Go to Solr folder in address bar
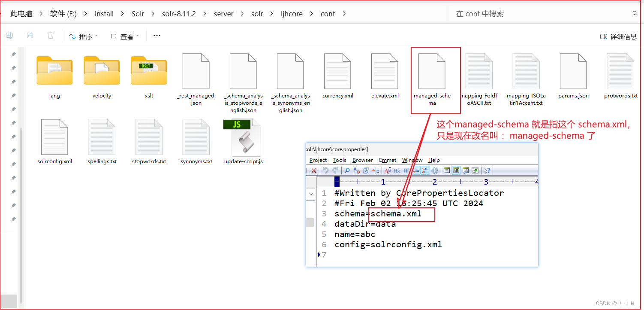This screenshot has height=310, width=644. pyautogui.click(x=138, y=14)
